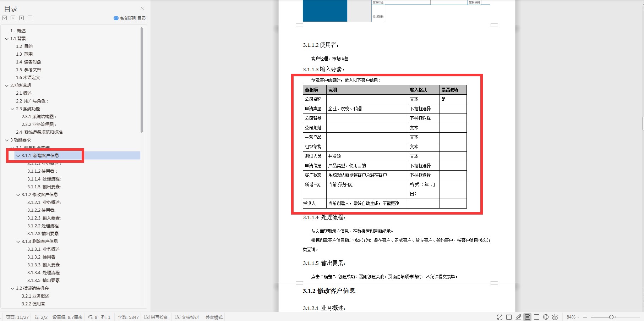Collapse the 3.1.2 修改客户信息 outline node
The width and height of the screenshot is (644, 321).
point(18,195)
